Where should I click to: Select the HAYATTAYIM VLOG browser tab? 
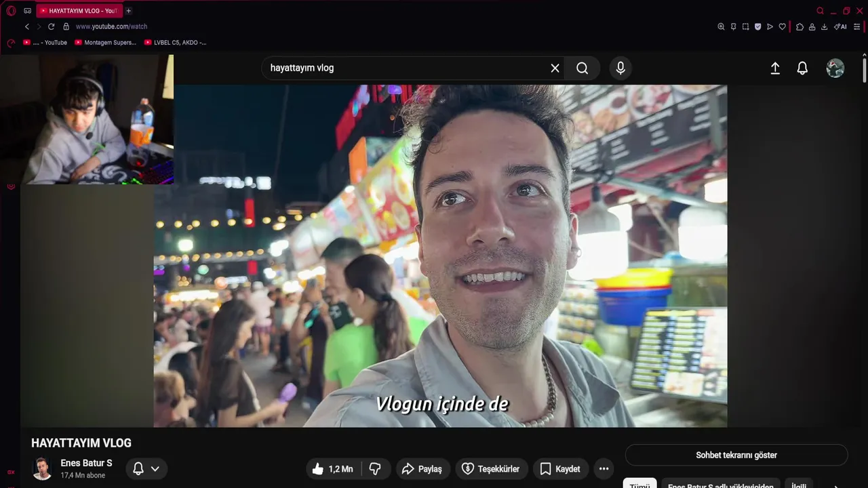tap(79, 11)
